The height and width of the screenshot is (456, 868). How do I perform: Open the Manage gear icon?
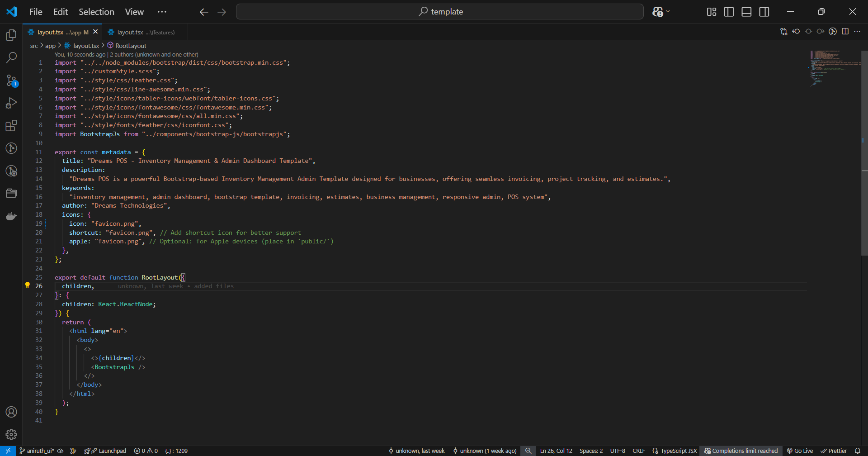pos(11,435)
